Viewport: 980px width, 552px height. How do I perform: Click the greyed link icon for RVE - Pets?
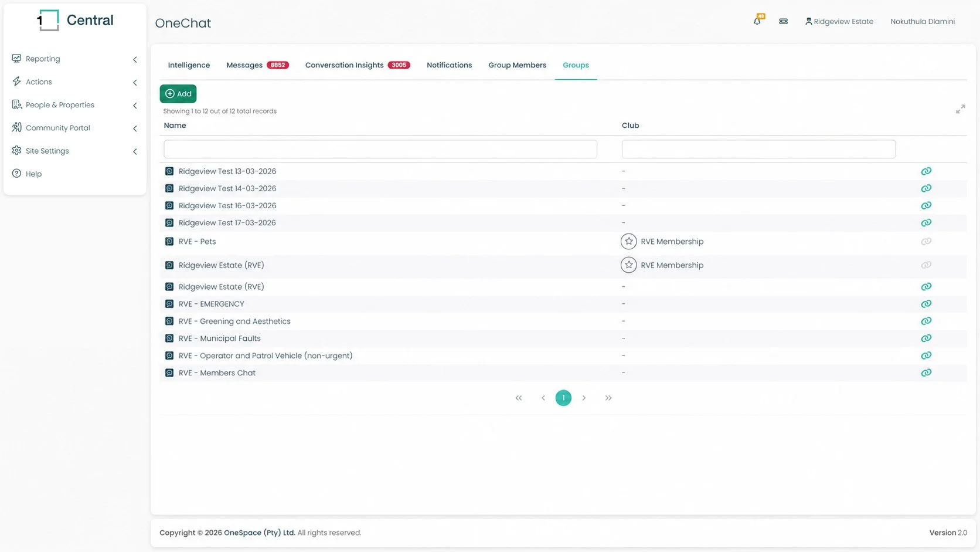[926, 242]
